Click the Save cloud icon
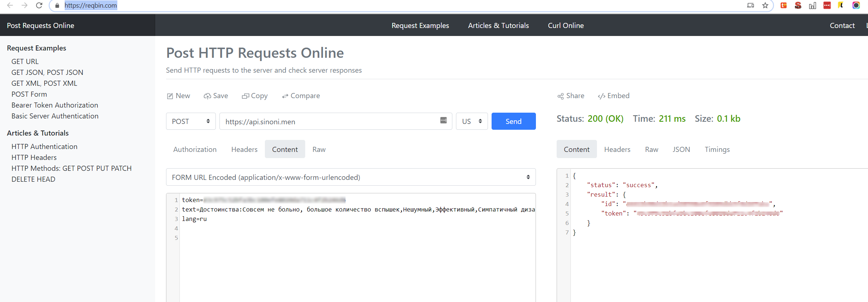Screen dimensions: 868x302 tap(207, 96)
